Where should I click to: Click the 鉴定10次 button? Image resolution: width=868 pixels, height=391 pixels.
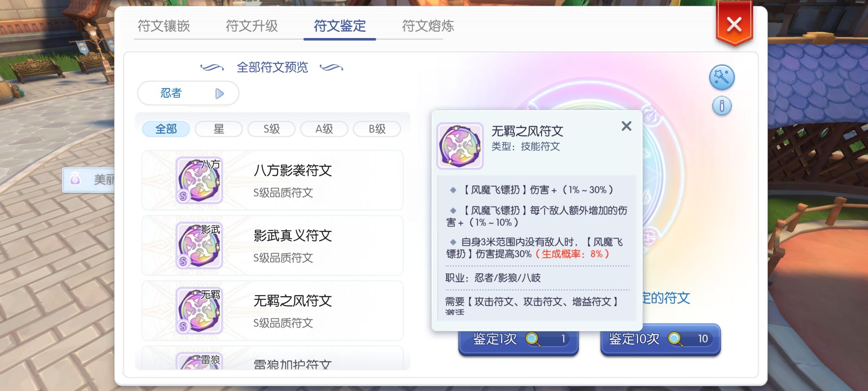point(660,340)
